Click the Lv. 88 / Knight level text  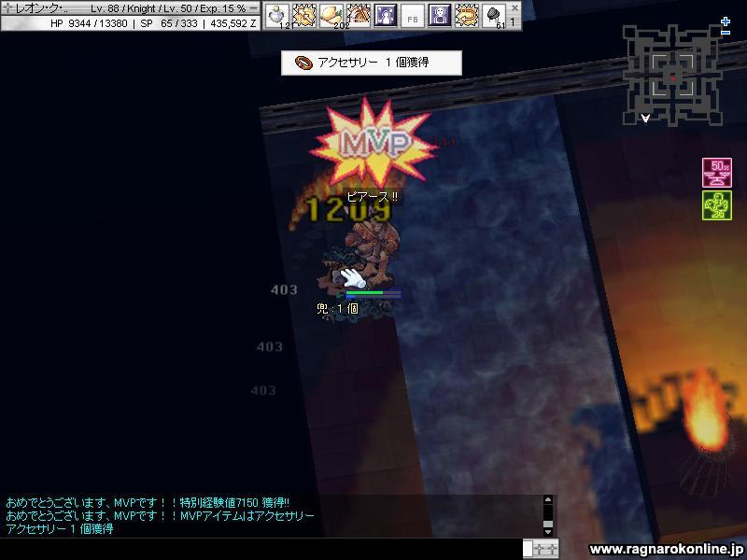(124, 8)
